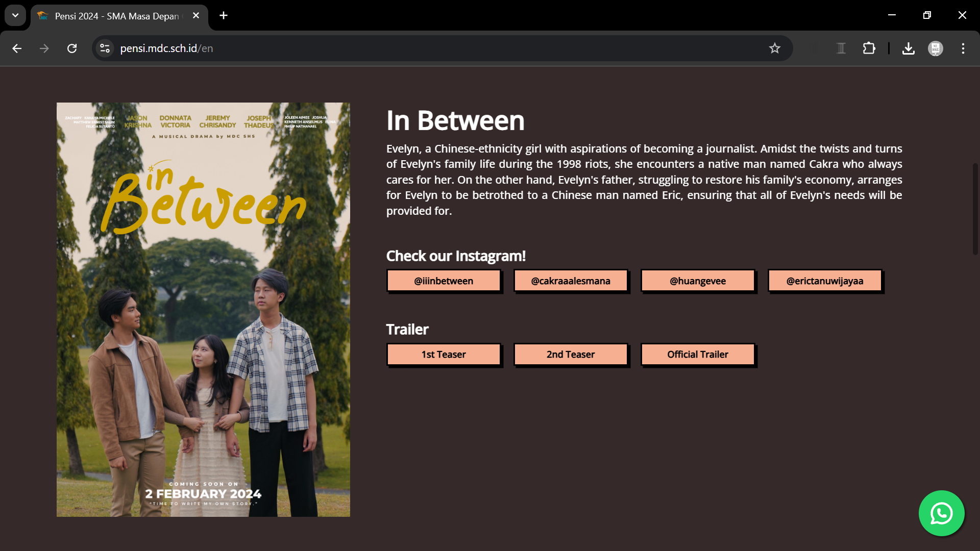Click the forward navigation arrow
The width and height of the screenshot is (980, 551).
pyautogui.click(x=44, y=48)
